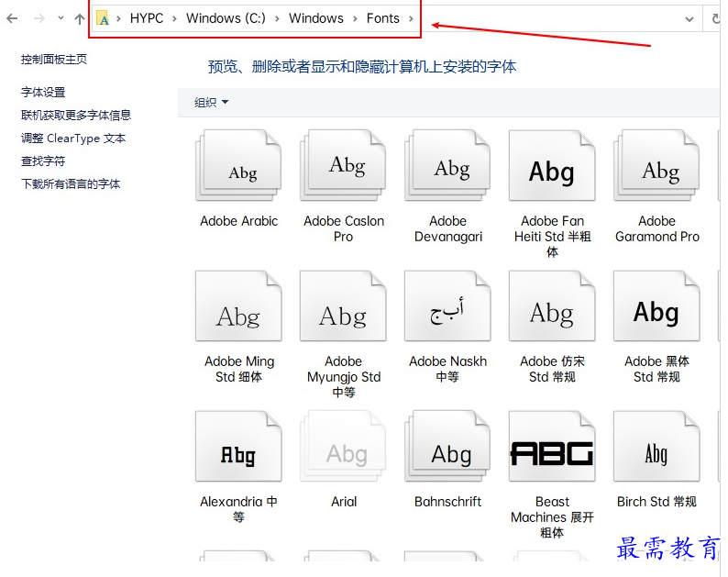Open 控制面板主页 link
Viewport: 728px width, 577px height.
[x=54, y=60]
